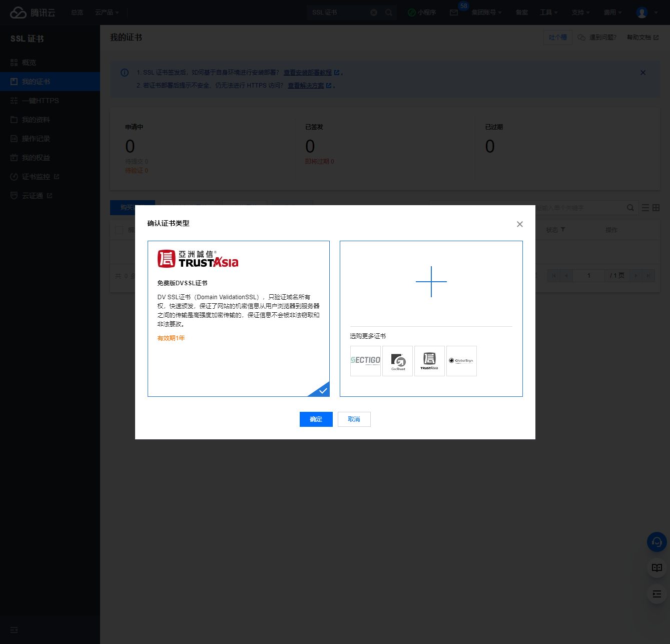Select 我的证书 in the sidebar
The width and height of the screenshot is (670, 644).
[50, 82]
